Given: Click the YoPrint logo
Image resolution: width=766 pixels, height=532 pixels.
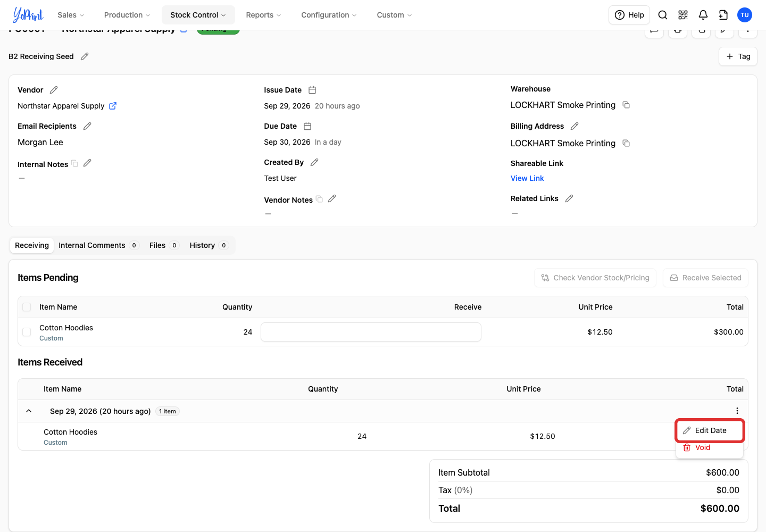Looking at the screenshot, I should pos(28,15).
